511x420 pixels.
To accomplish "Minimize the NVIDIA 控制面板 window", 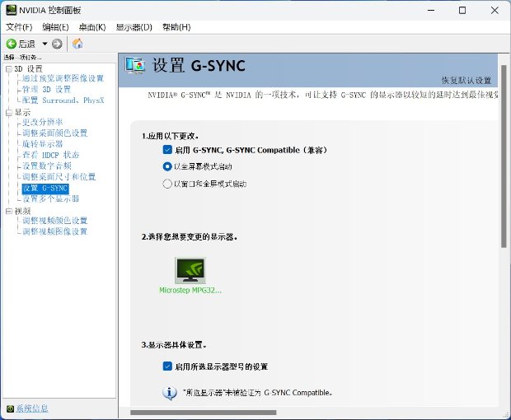I will click(431, 11).
